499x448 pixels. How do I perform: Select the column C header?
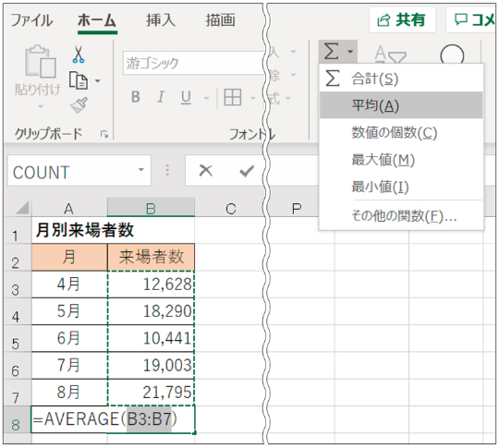pos(230,208)
